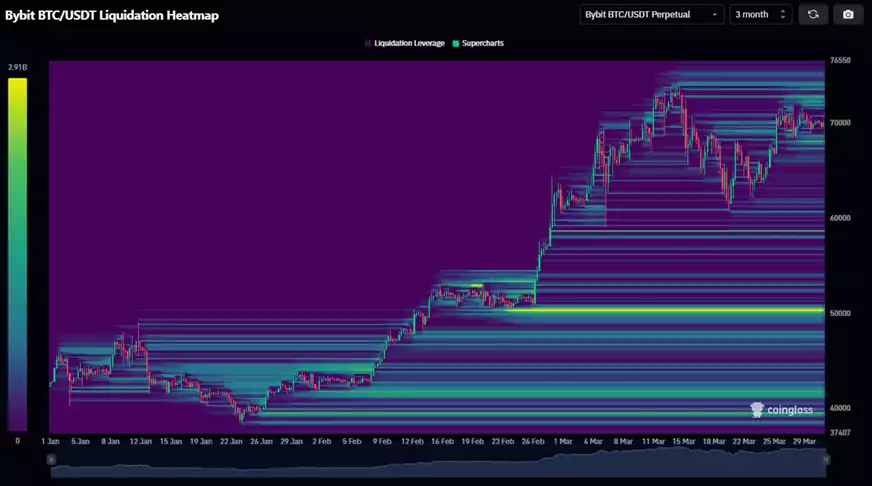Screen dimensions: 872x486
Task: Click the 1 Mar date axis label
Action: click(x=563, y=442)
